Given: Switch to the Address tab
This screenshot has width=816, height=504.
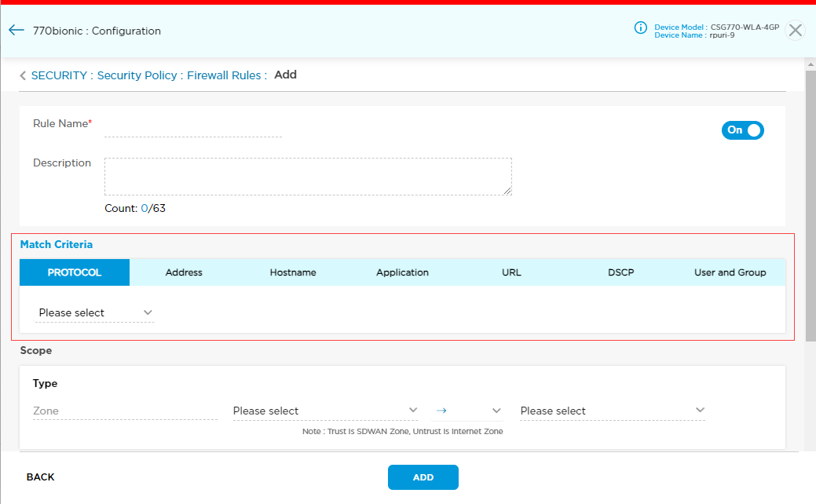Looking at the screenshot, I should (184, 272).
